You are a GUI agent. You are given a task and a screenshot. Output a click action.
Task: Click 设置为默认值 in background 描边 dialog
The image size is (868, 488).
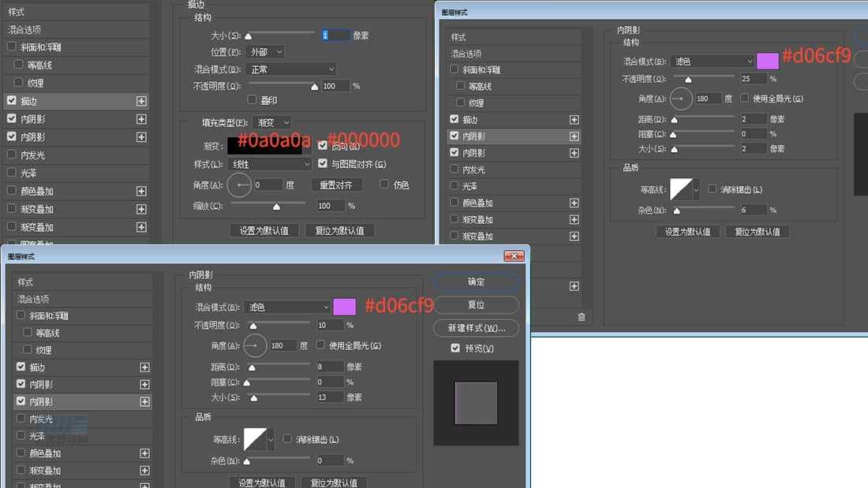pyautogui.click(x=264, y=231)
